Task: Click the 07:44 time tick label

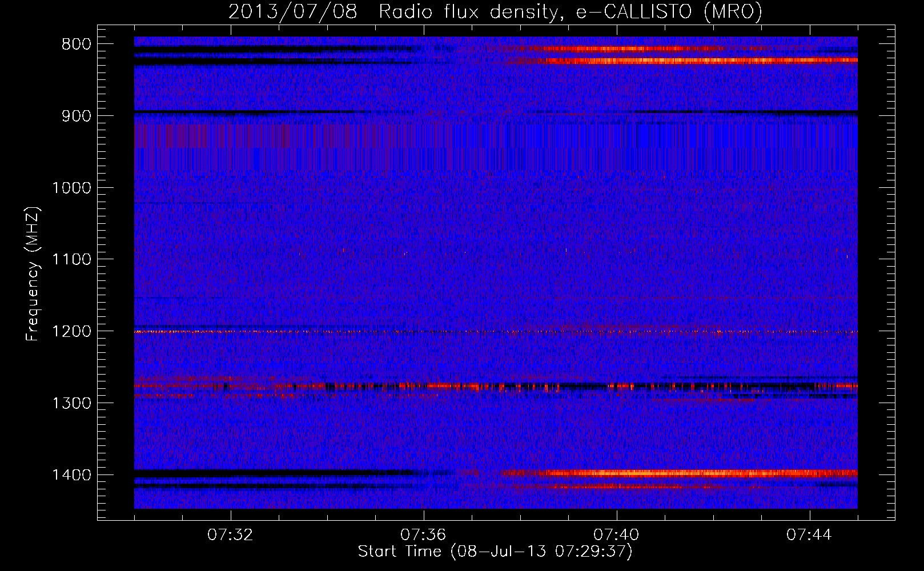Action: tap(809, 535)
